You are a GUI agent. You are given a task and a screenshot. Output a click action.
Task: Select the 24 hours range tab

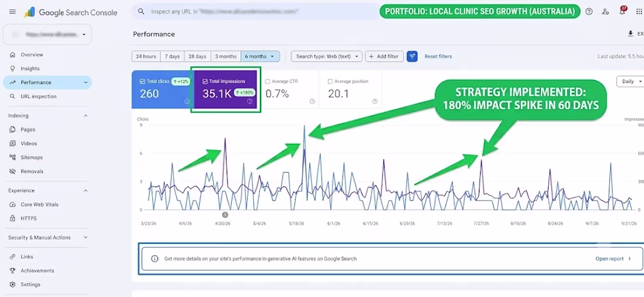point(146,56)
